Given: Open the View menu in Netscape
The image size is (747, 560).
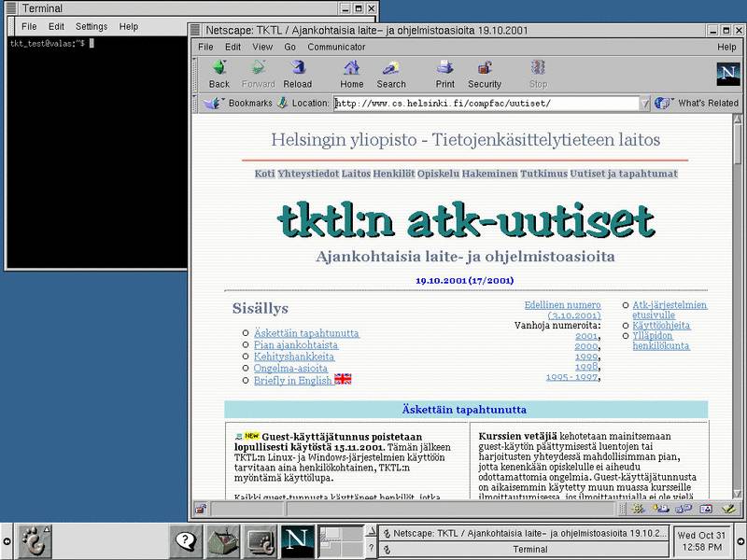Looking at the screenshot, I should coord(262,47).
